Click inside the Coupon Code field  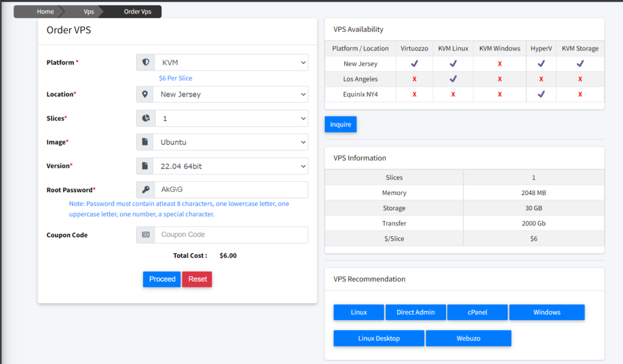pos(231,235)
